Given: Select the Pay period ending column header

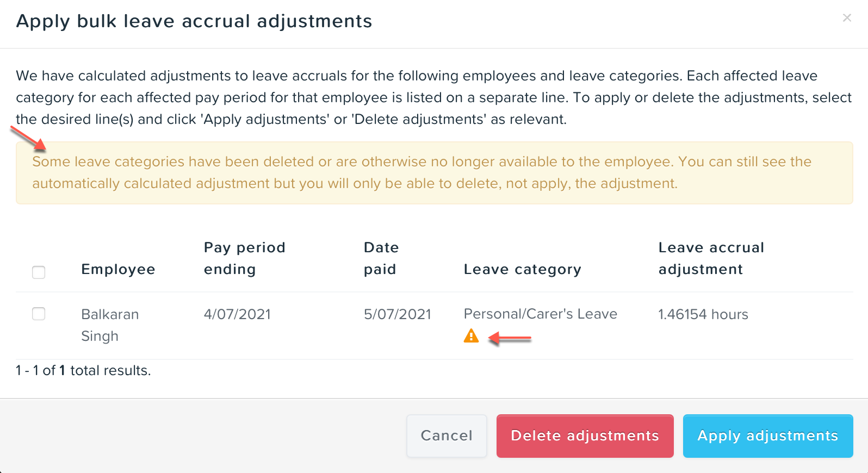Looking at the screenshot, I should (244, 258).
